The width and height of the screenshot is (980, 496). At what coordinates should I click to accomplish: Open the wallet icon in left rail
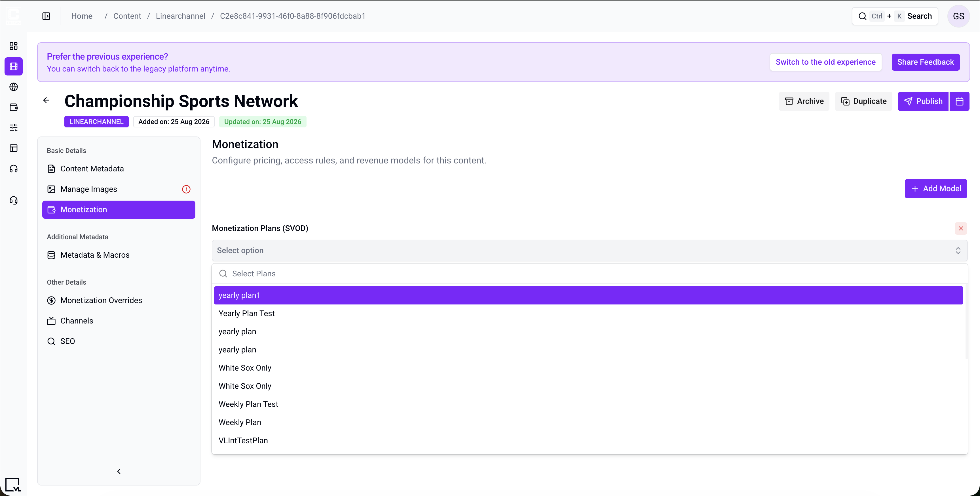tap(14, 107)
